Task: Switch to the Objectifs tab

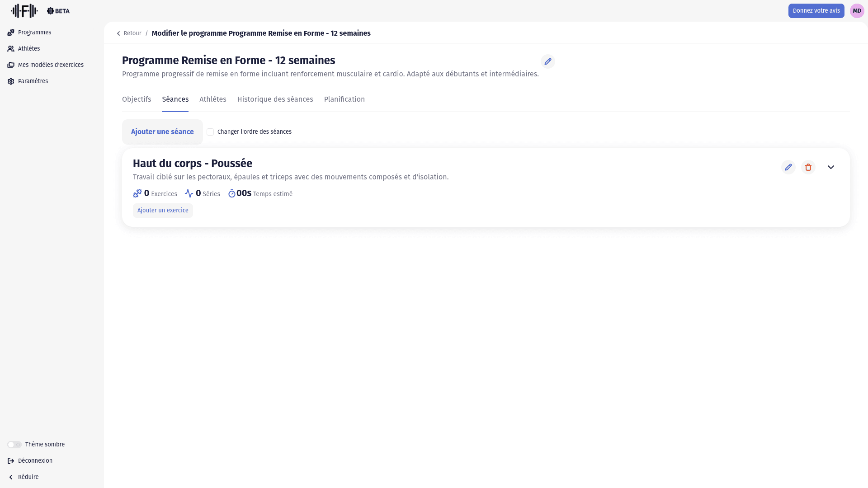Action: [137, 99]
